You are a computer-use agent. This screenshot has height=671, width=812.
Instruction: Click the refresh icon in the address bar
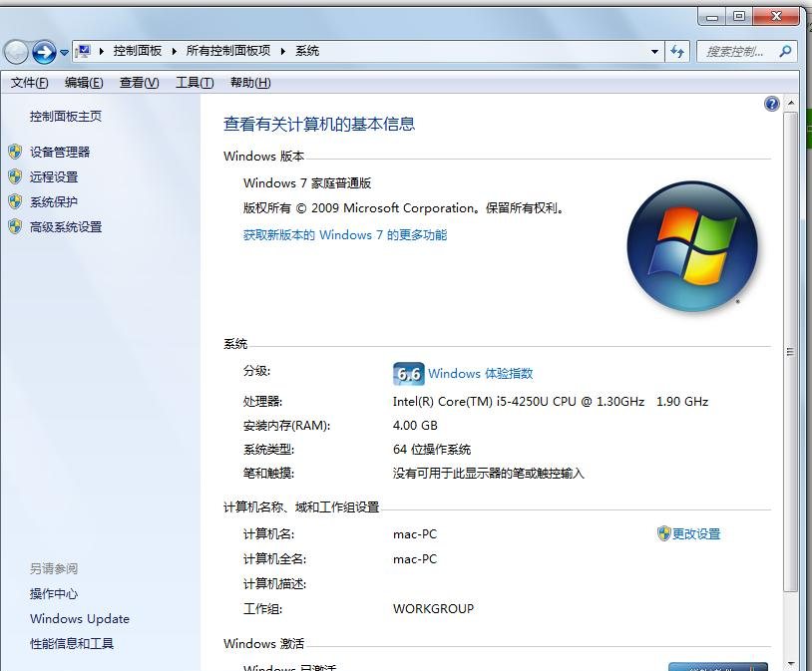(677, 51)
